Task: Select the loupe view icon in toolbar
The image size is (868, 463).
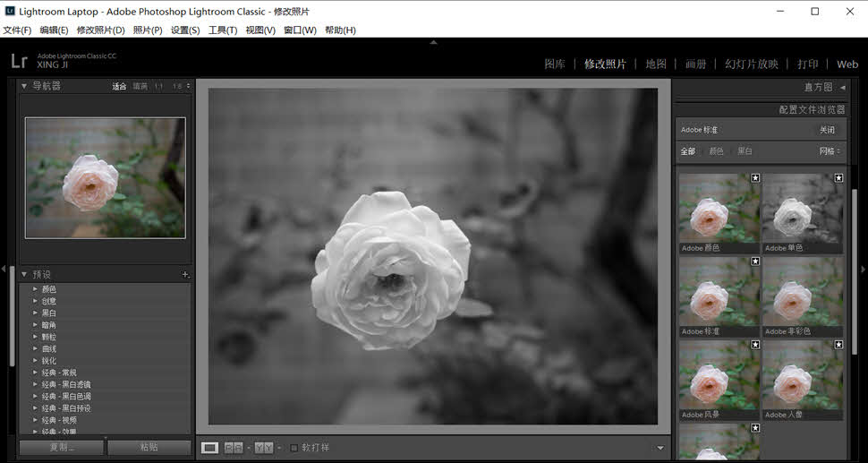Action: pos(209,448)
